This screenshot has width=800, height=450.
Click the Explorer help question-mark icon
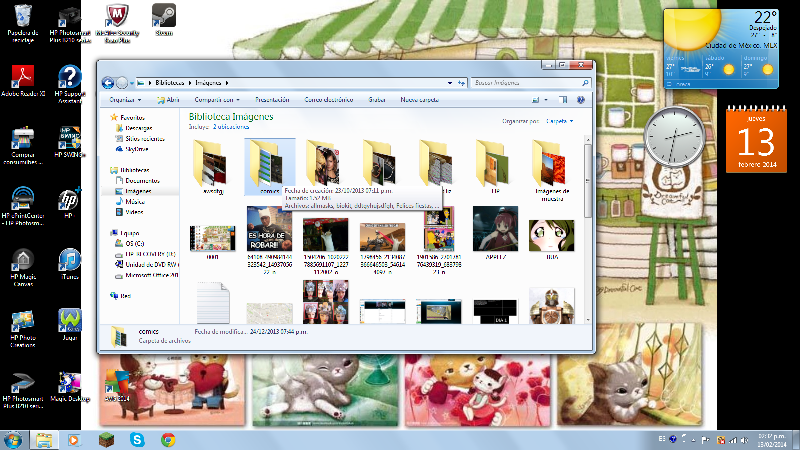[581, 100]
